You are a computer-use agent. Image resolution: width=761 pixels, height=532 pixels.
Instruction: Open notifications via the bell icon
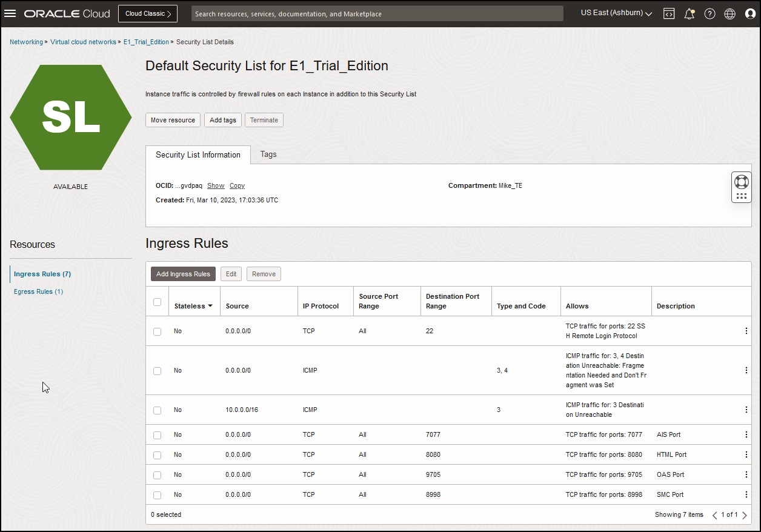click(x=689, y=13)
